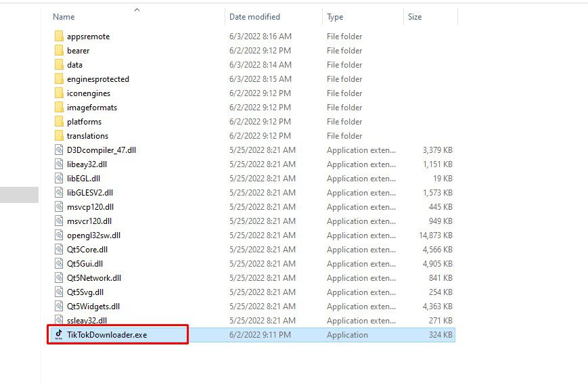Select the libEGL.dll file name

(x=84, y=179)
